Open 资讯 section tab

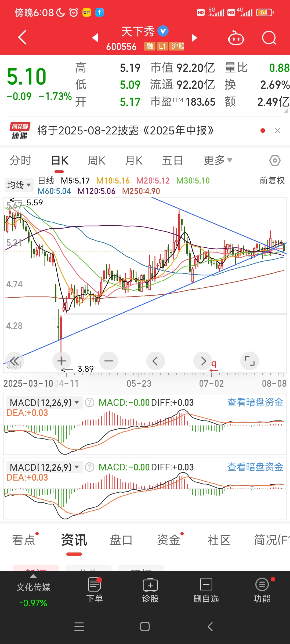74,540
